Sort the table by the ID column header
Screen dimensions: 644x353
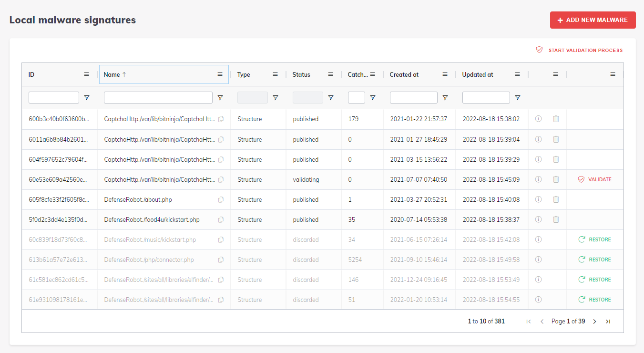click(x=31, y=74)
